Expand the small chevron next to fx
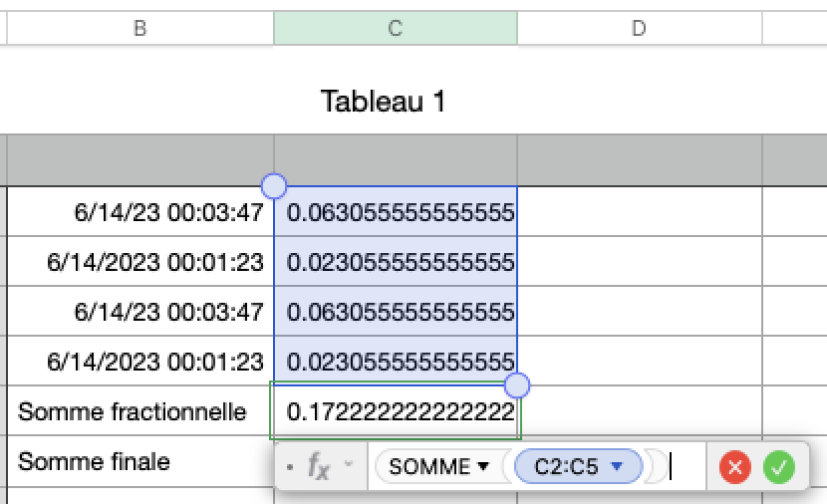The width and height of the screenshot is (827, 504). point(349,464)
